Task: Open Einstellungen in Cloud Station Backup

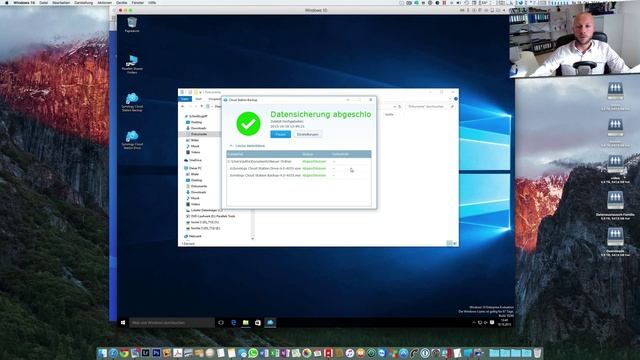Action: [307, 134]
